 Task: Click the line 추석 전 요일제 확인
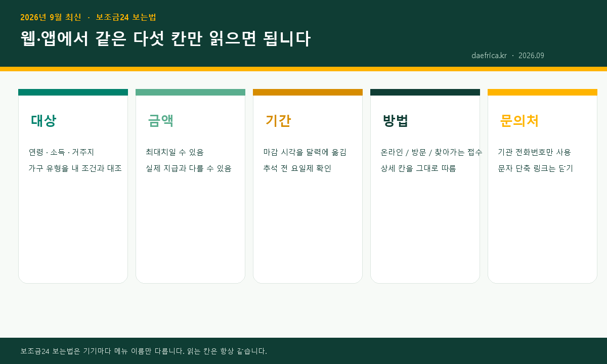297,168
